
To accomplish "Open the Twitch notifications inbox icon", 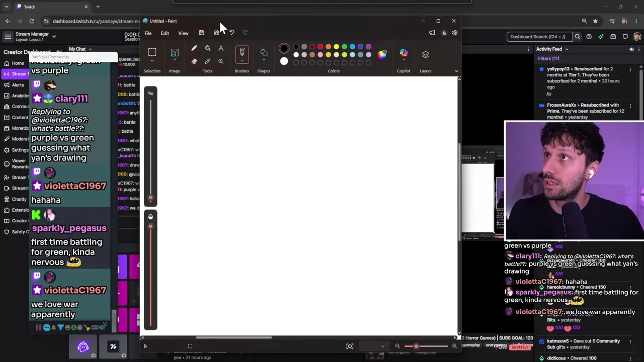I will 613,37.
